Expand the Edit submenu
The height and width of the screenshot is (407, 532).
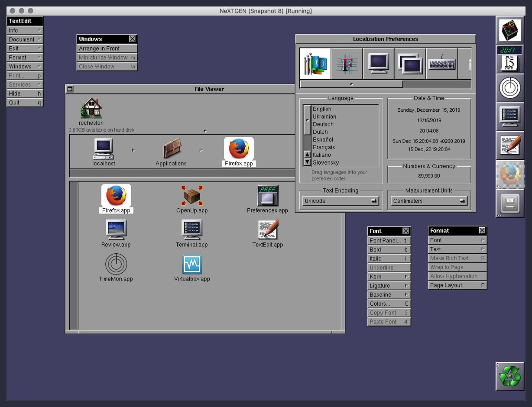(x=25, y=48)
